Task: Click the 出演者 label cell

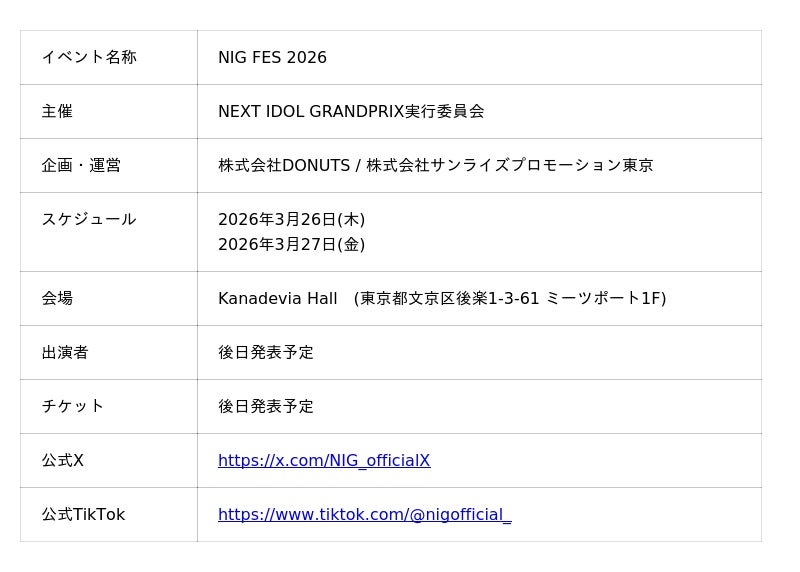Action: [x=65, y=352]
